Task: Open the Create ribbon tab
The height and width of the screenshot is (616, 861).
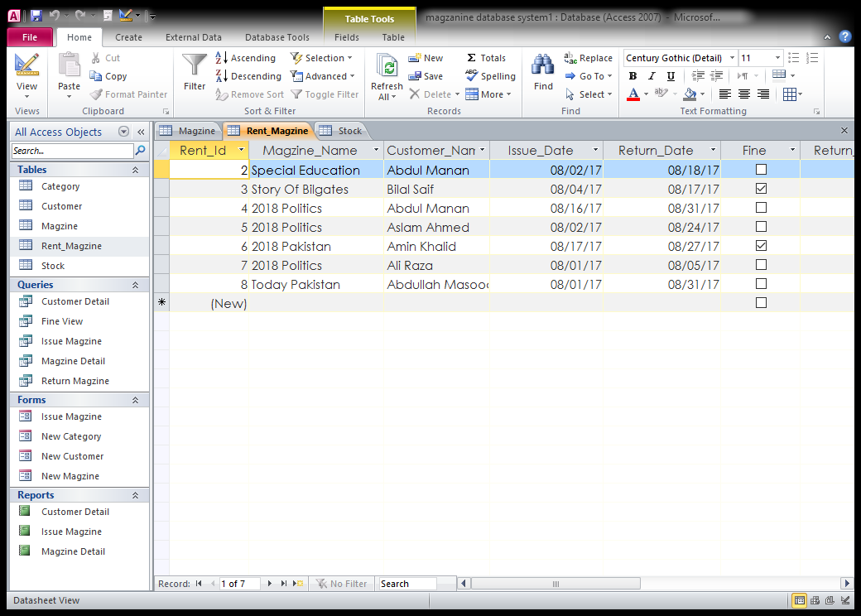Action: pos(128,36)
